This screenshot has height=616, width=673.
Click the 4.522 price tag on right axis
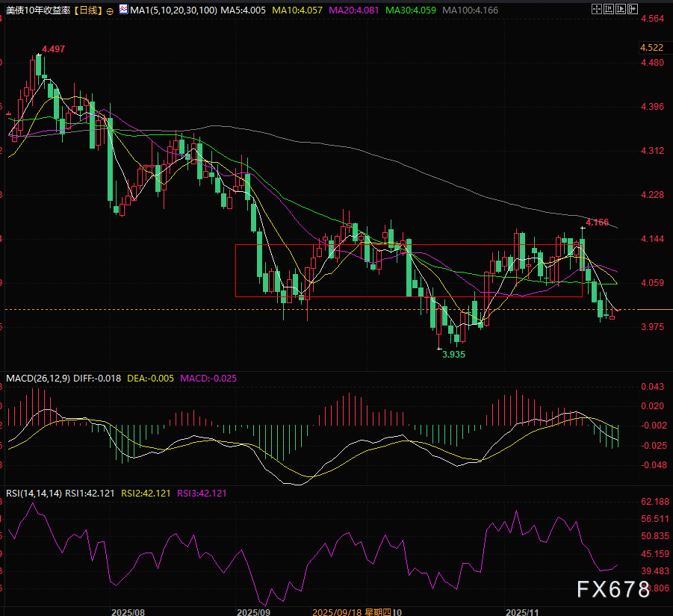pos(652,48)
